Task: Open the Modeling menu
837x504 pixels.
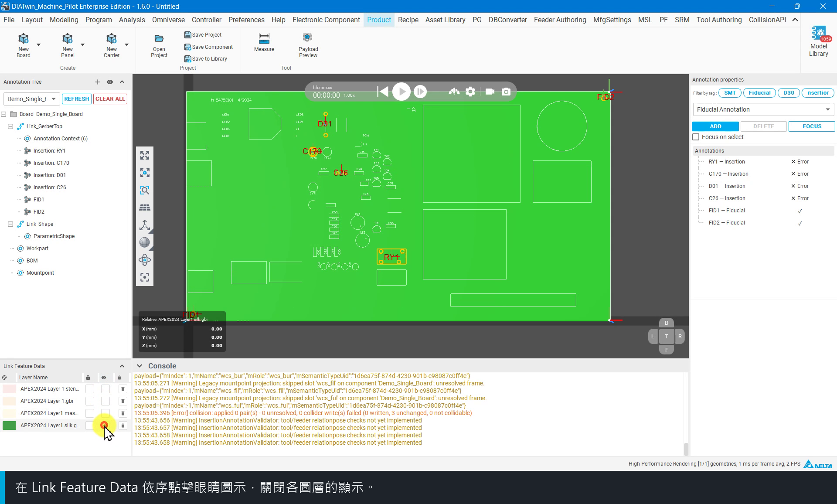Action: [x=64, y=20]
